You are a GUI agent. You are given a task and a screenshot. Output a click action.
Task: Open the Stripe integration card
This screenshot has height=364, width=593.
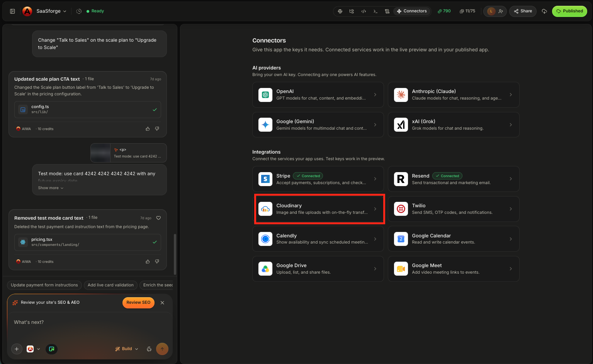[x=318, y=179]
